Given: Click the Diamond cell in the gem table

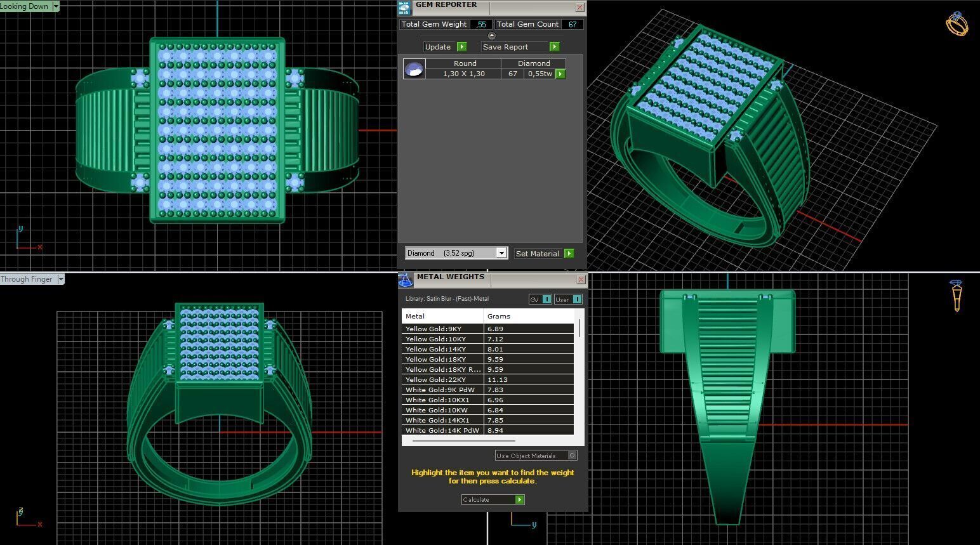Looking at the screenshot, I should tap(534, 63).
